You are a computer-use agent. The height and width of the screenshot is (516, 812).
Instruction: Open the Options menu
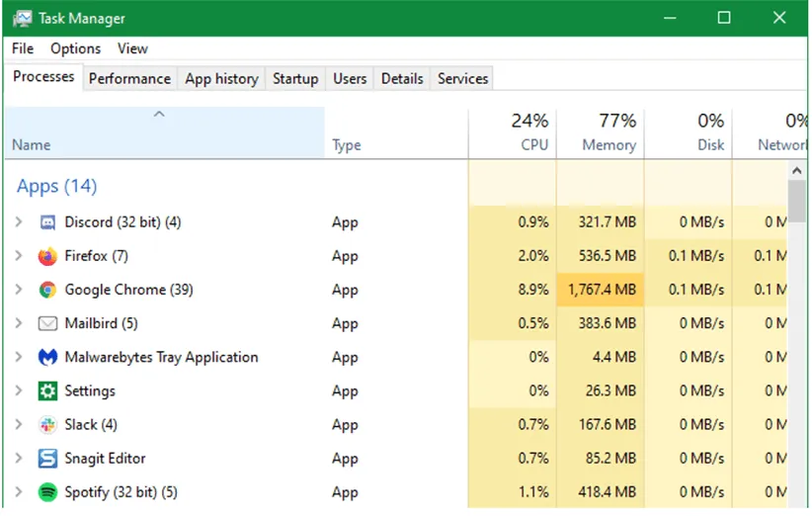pyautogui.click(x=76, y=48)
